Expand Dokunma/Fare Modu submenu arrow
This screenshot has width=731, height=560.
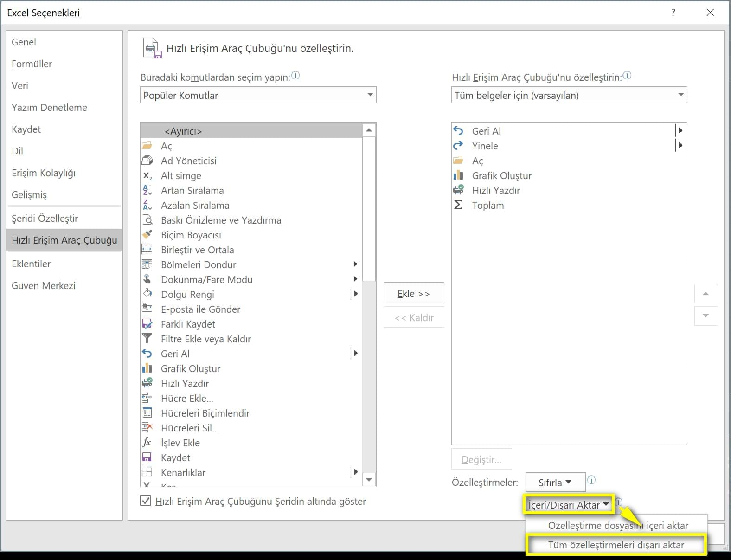point(355,279)
